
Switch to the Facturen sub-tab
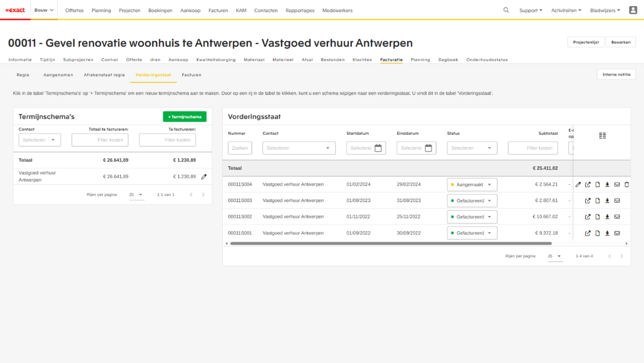192,75
